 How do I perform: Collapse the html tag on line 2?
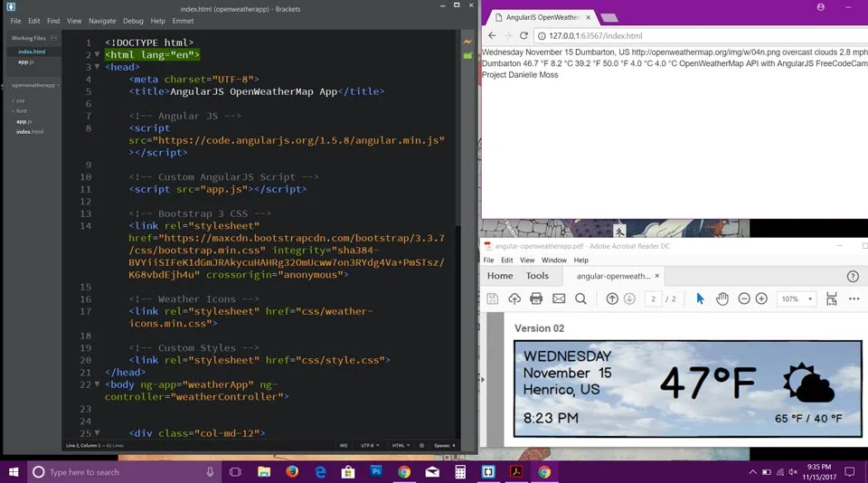97,54
